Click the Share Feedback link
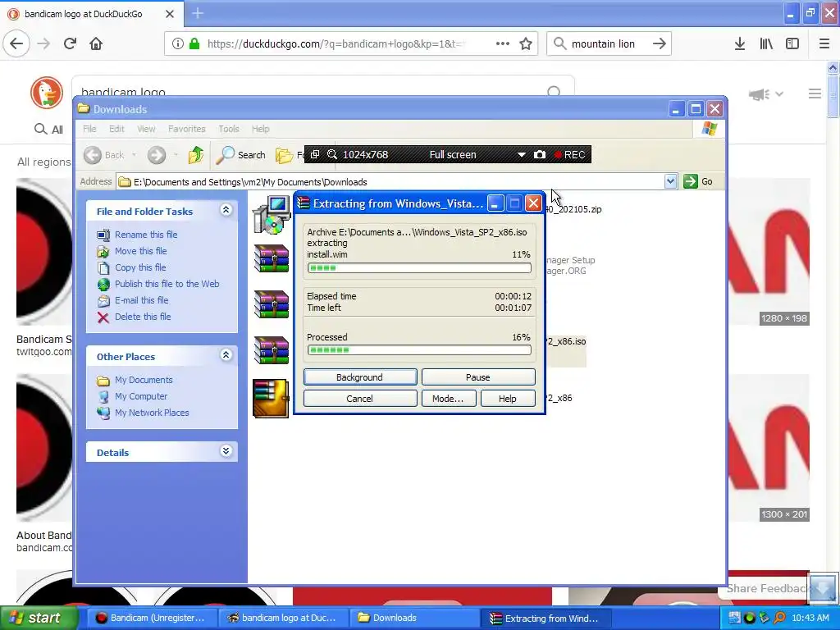This screenshot has height=630, width=840. point(766,588)
